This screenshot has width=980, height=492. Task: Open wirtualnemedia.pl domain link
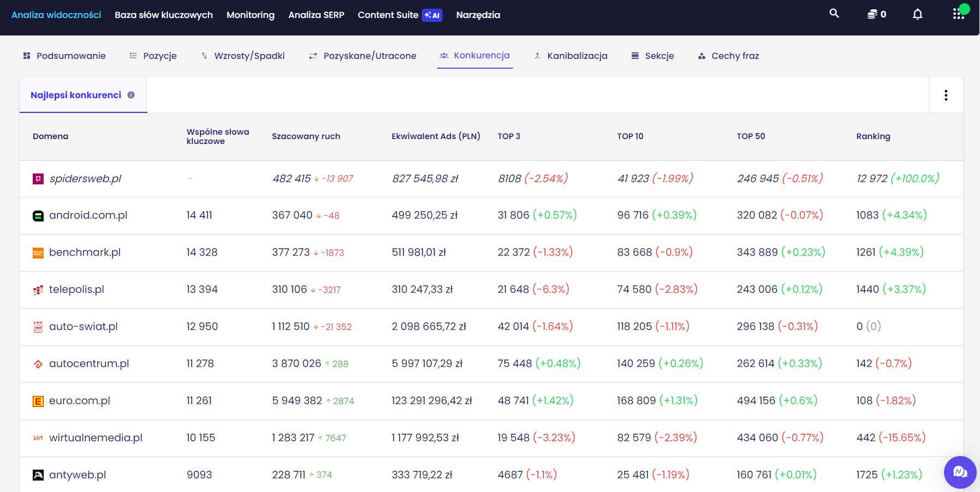coord(95,438)
